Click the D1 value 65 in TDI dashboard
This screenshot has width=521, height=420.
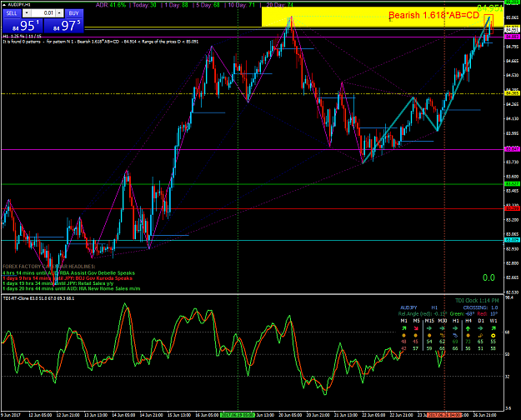point(480,342)
